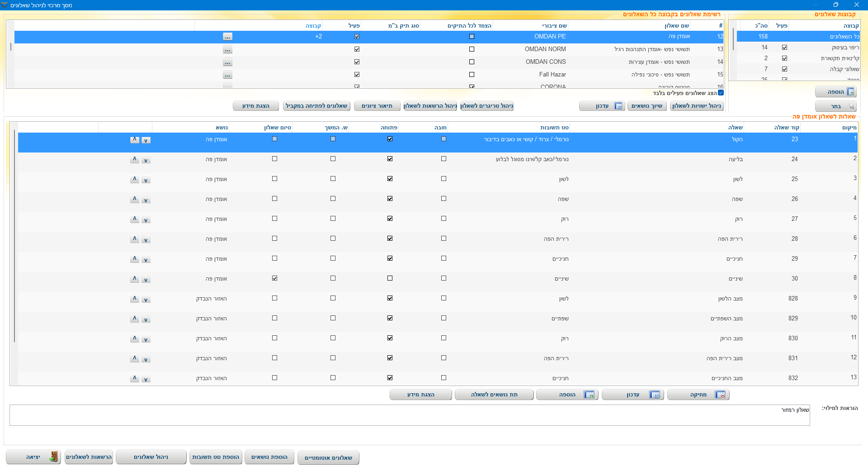This screenshot has width=868, height=467.
Task: Click the ניהול טריגרים לשאלון button
Action: coord(486,106)
